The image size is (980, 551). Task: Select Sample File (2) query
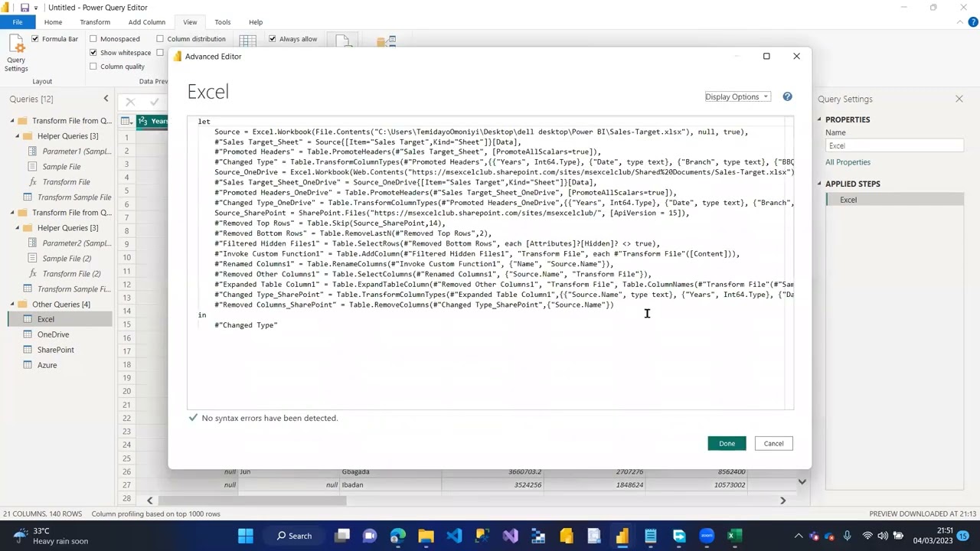coord(67,259)
